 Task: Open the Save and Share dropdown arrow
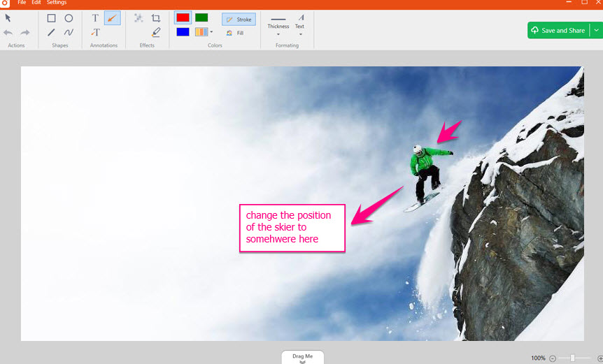596,30
